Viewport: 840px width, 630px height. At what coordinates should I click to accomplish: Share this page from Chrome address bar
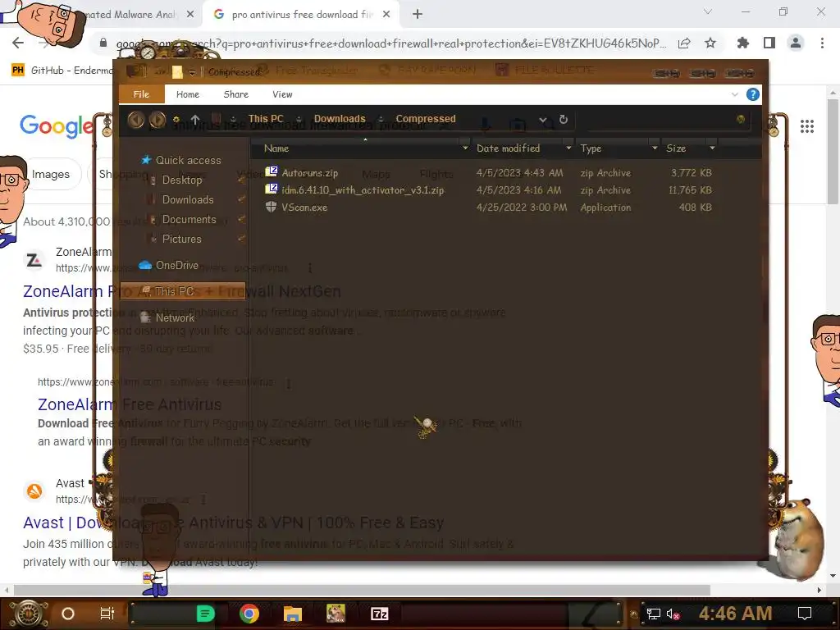pyautogui.click(x=684, y=43)
